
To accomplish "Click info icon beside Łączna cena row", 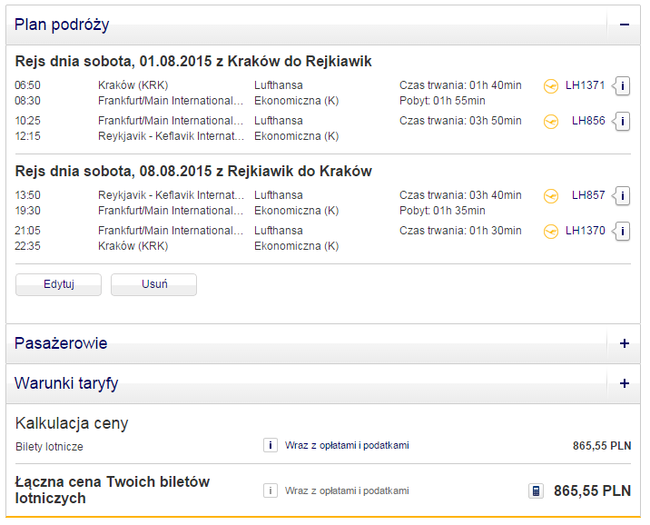I will [x=270, y=491].
